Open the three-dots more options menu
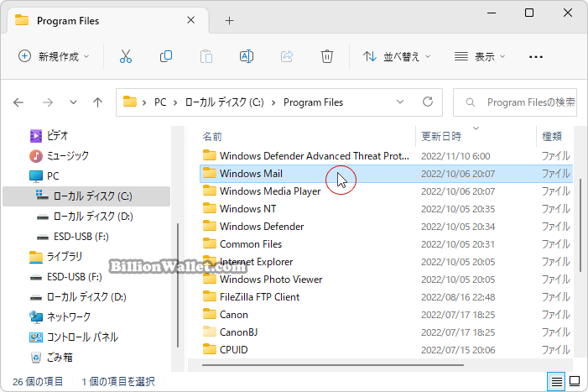The height and width of the screenshot is (392, 588). tap(535, 57)
